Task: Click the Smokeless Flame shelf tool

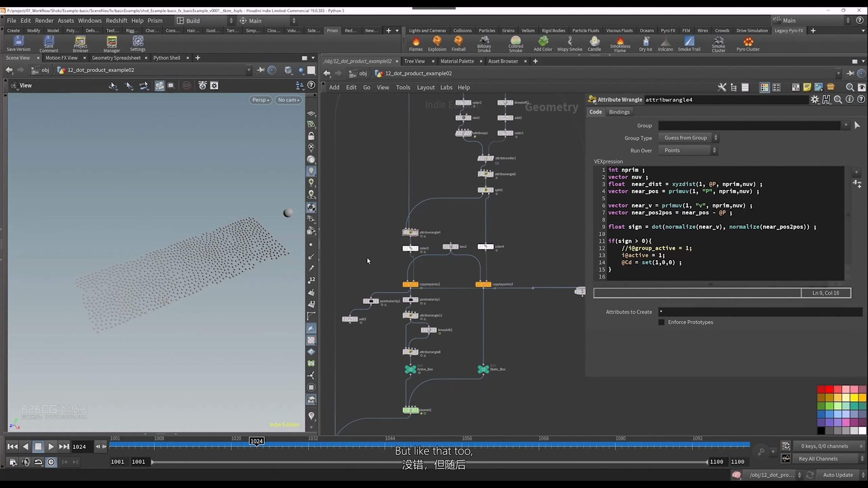Action: click(620, 44)
